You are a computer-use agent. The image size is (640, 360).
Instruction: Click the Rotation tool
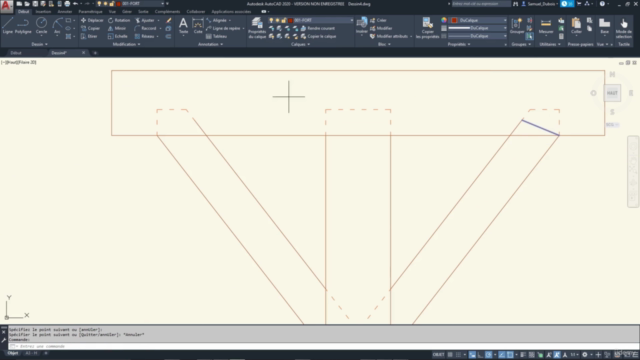point(119,20)
